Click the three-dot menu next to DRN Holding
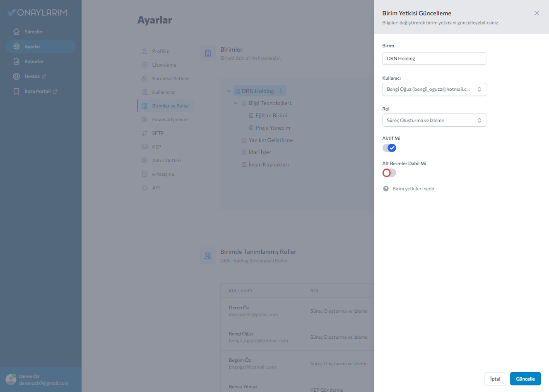 [281, 91]
